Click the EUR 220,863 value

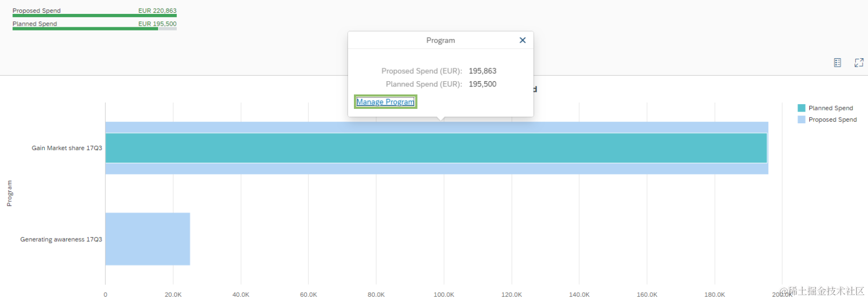157,10
